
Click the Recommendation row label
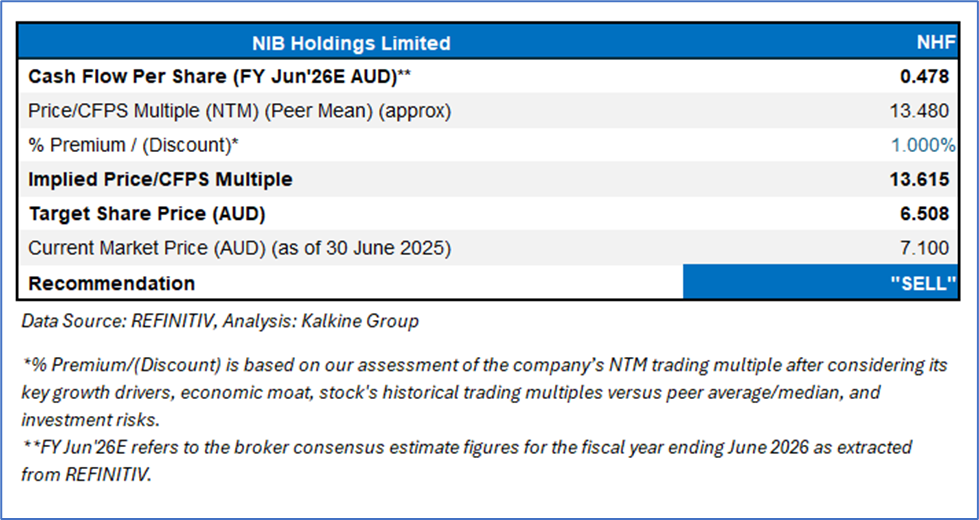(x=112, y=283)
